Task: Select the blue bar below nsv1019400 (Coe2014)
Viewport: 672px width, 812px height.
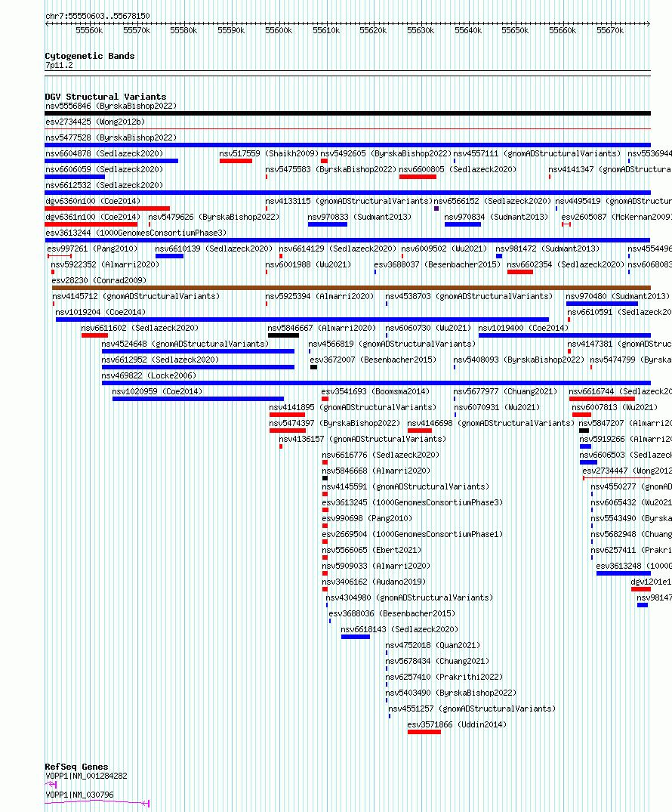Action: click(x=564, y=335)
